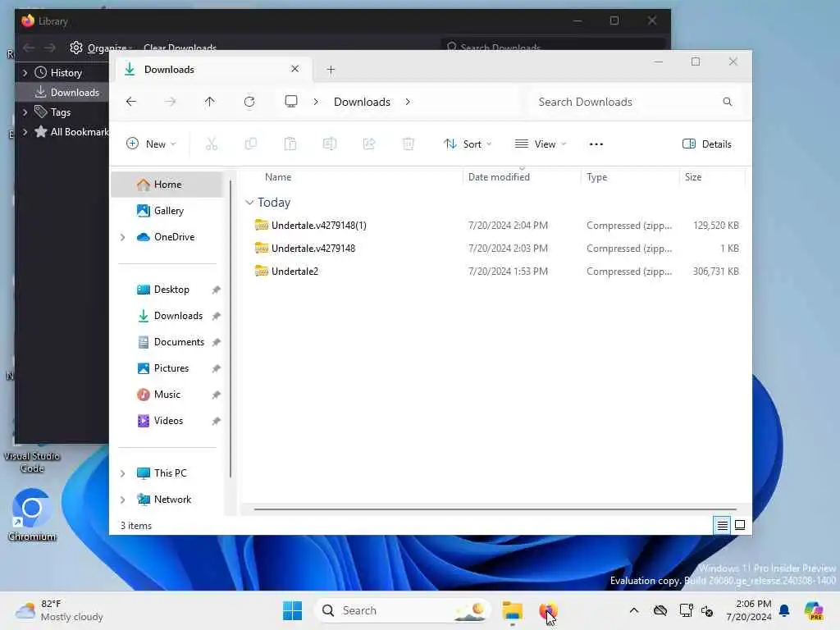Viewport: 840px width, 630px height.
Task: Click taskbar Search box
Action: coord(402,610)
